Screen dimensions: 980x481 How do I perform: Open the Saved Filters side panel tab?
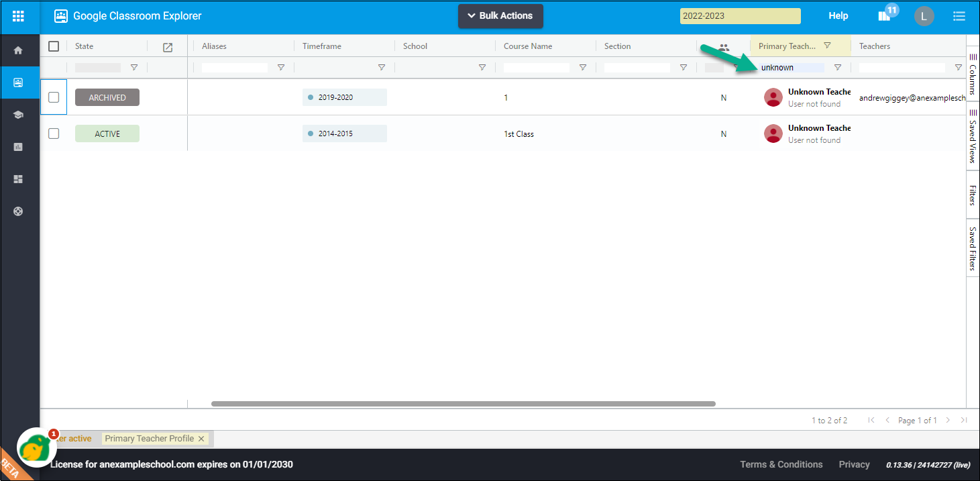973,248
